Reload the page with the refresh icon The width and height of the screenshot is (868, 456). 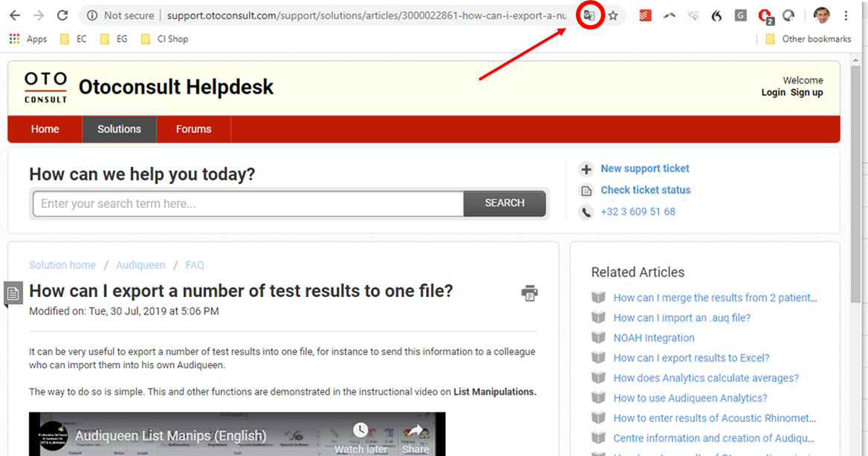pos(62,16)
